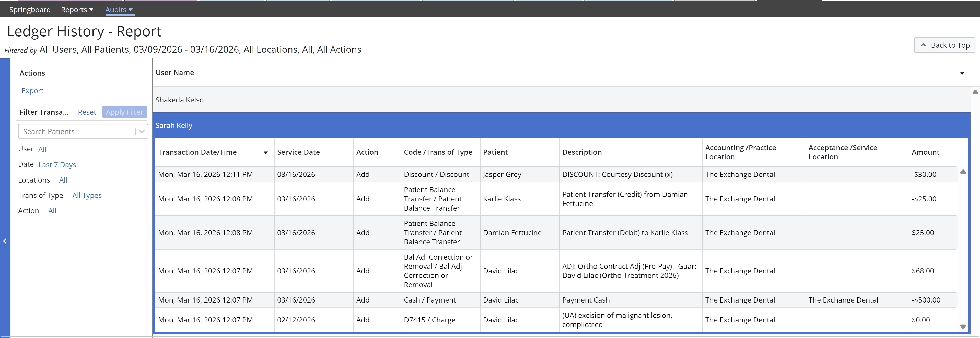Expand the User Name column dropdown arrow
Screen dimensions: 980x338
tap(962, 73)
